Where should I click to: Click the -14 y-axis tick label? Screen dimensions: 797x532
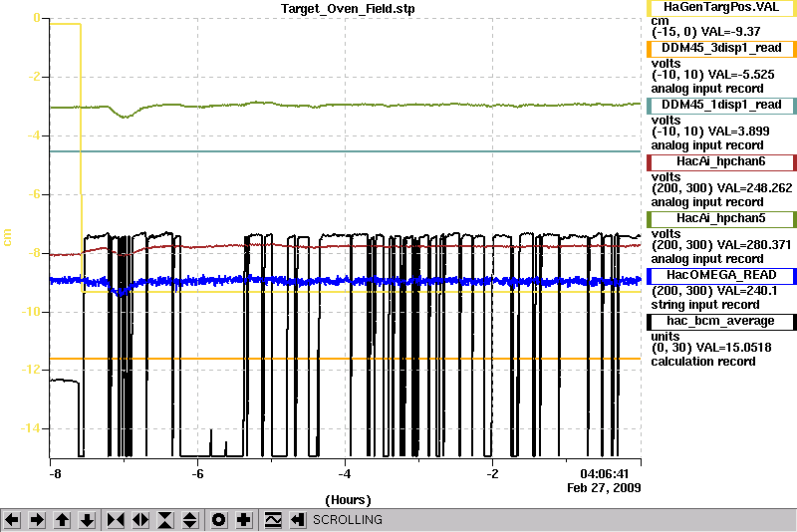(30, 428)
